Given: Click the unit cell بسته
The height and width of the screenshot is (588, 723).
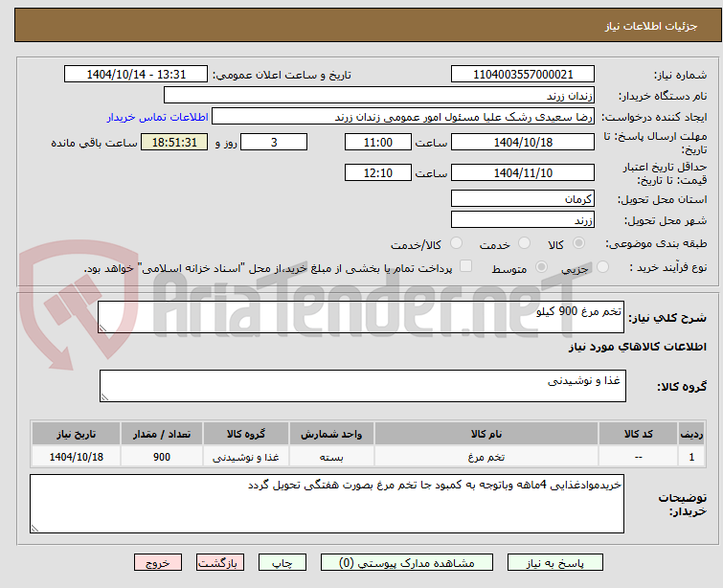Looking at the screenshot, I should tap(331, 457).
